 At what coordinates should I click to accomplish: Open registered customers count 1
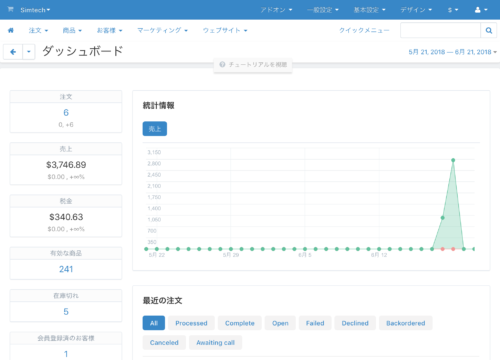pos(66,354)
